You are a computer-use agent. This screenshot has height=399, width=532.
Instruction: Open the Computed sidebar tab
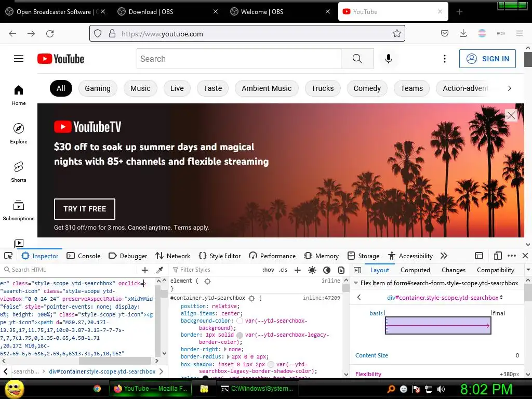click(415, 270)
